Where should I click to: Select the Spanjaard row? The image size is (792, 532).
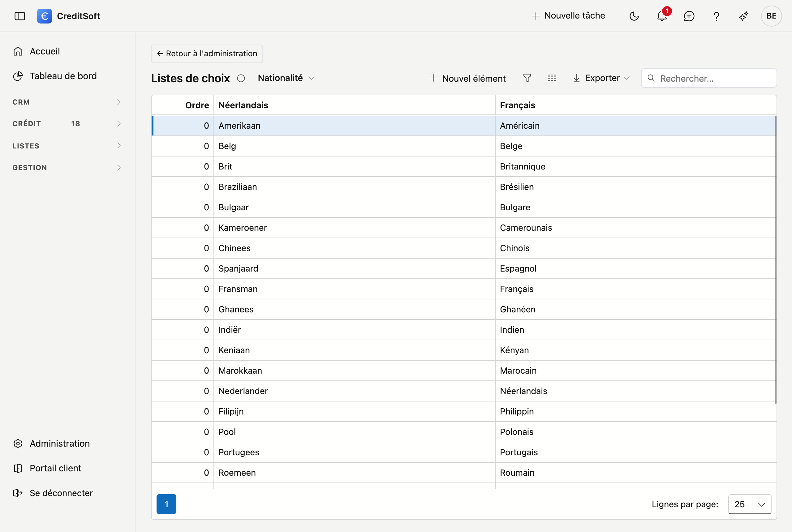[463, 268]
